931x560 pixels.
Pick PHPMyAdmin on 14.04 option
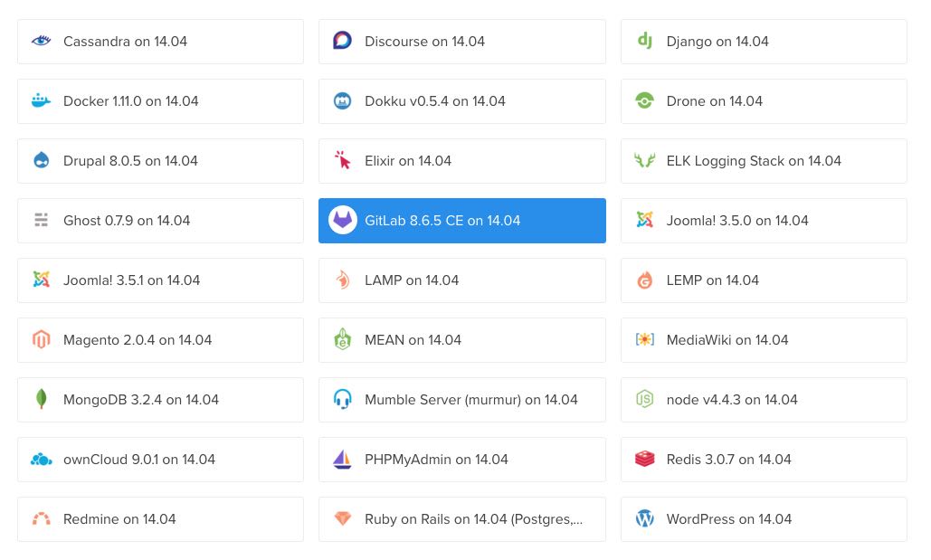(x=462, y=460)
